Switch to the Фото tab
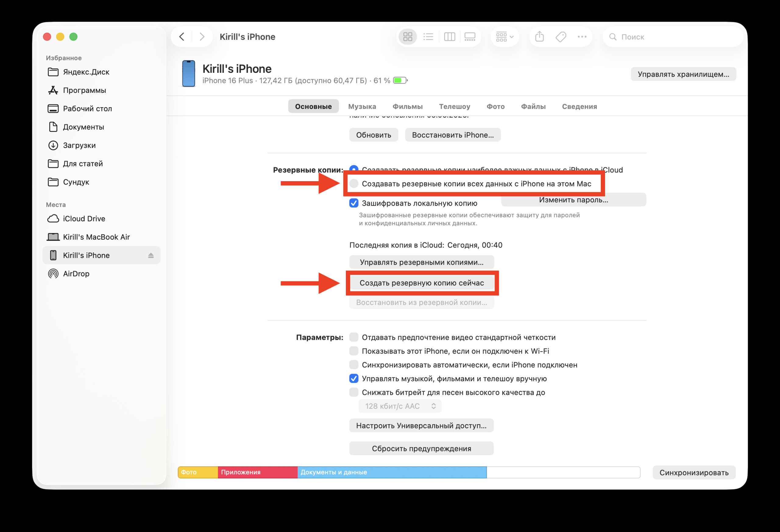780x532 pixels. pos(495,106)
